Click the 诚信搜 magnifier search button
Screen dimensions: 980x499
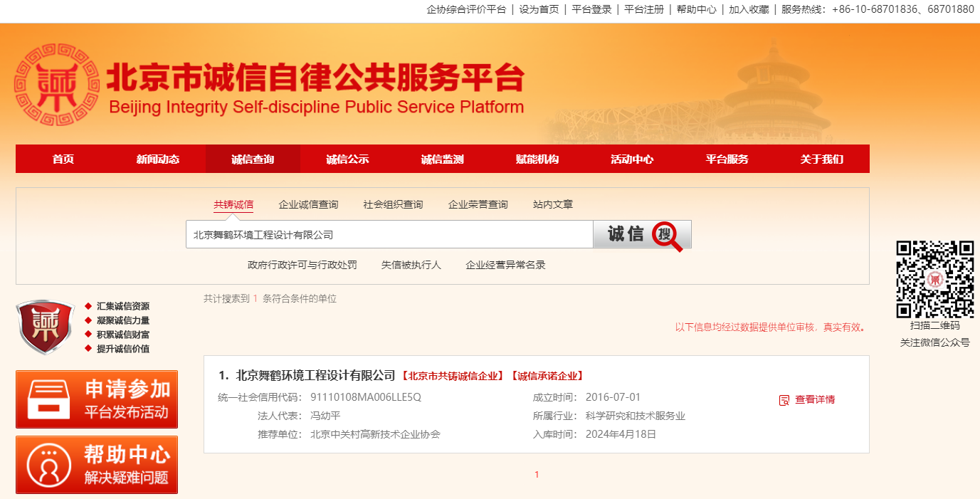click(642, 234)
